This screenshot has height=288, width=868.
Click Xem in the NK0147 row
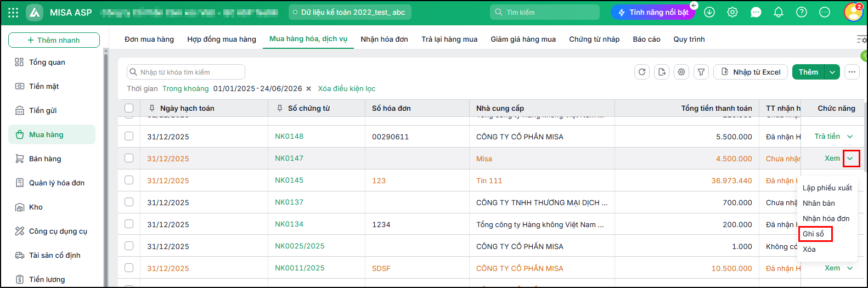pyautogui.click(x=832, y=159)
